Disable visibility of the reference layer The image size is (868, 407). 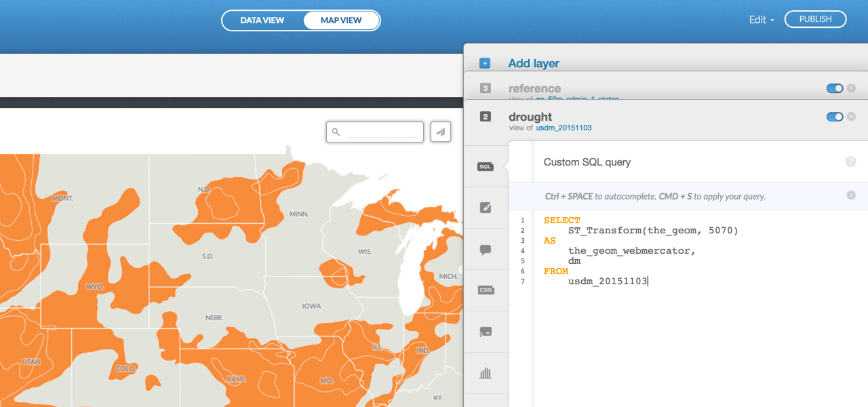click(833, 88)
